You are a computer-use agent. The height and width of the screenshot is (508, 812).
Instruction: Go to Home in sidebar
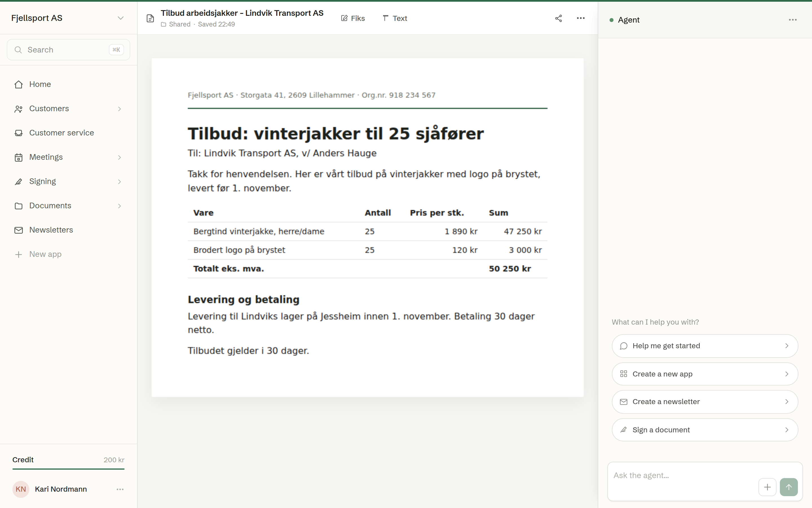click(69, 84)
